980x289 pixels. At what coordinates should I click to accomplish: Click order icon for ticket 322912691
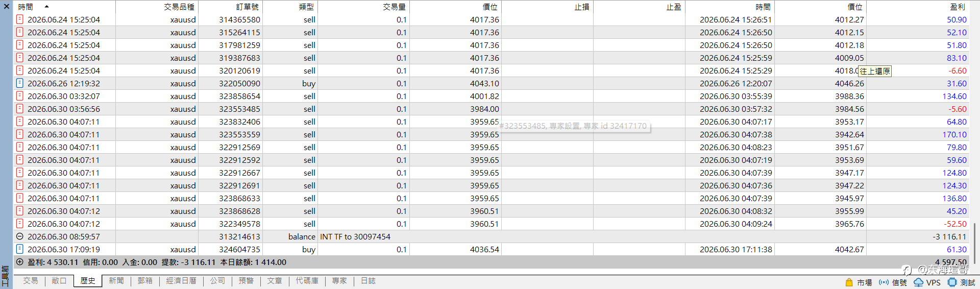coord(20,185)
